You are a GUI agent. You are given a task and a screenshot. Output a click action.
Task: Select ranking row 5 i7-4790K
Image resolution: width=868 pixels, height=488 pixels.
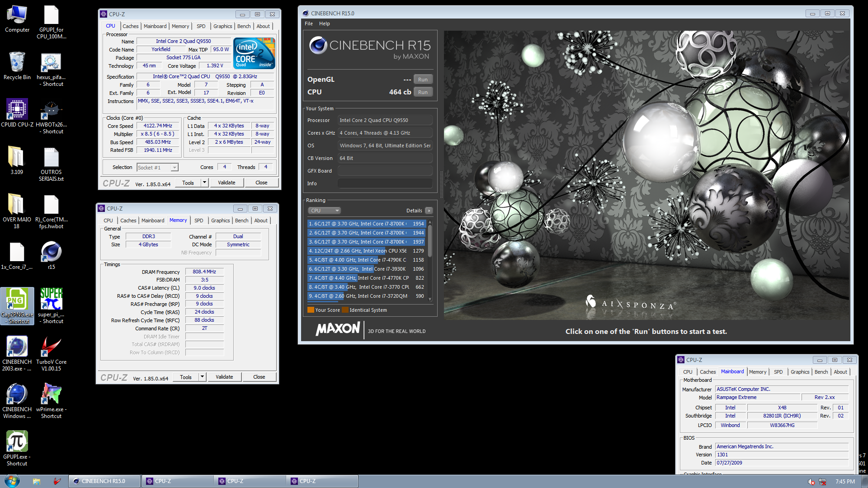367,260
